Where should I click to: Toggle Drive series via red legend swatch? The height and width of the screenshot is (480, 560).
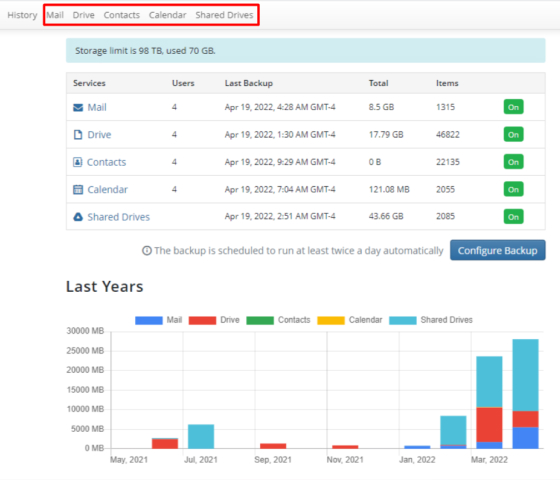coord(202,320)
